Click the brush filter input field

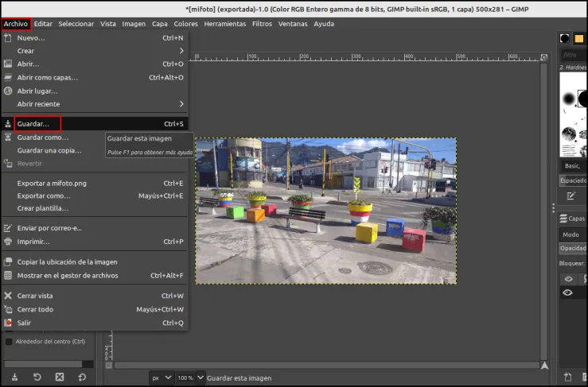(x=574, y=55)
